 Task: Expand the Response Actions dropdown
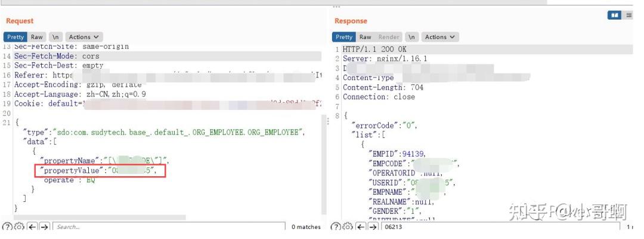(441, 37)
